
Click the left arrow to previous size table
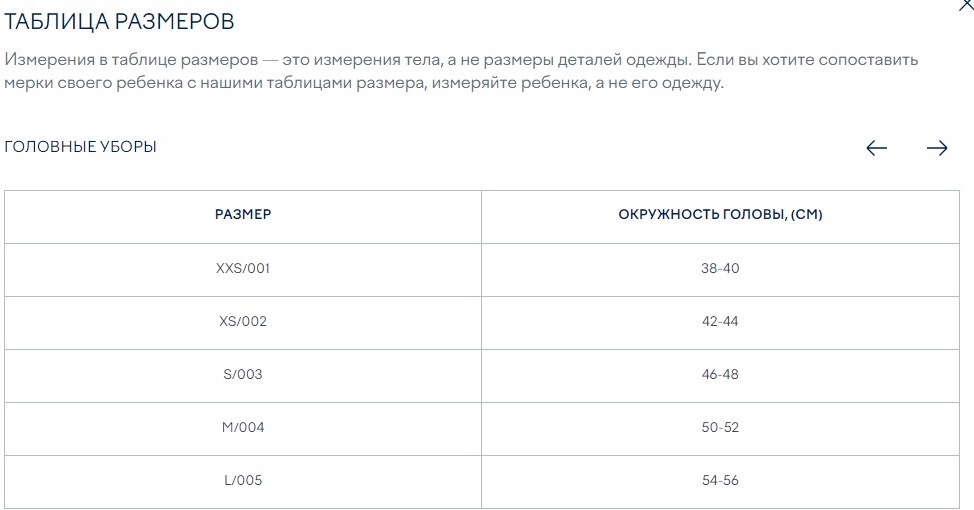(876, 148)
